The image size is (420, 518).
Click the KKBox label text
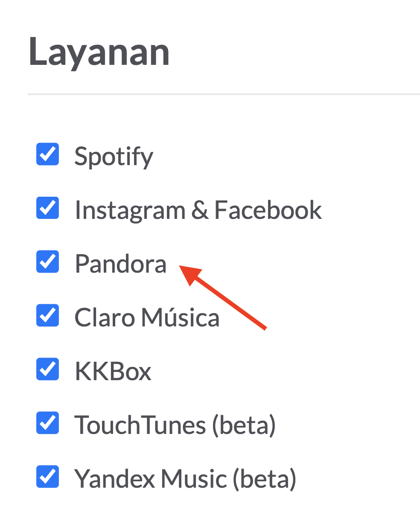[x=113, y=371]
